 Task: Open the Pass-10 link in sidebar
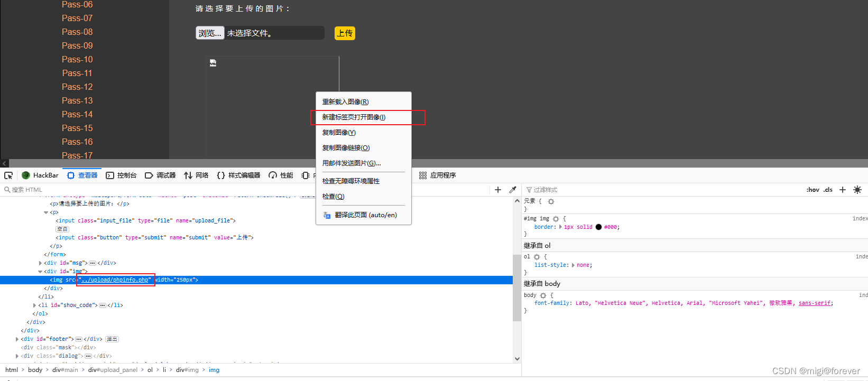pyautogui.click(x=77, y=60)
